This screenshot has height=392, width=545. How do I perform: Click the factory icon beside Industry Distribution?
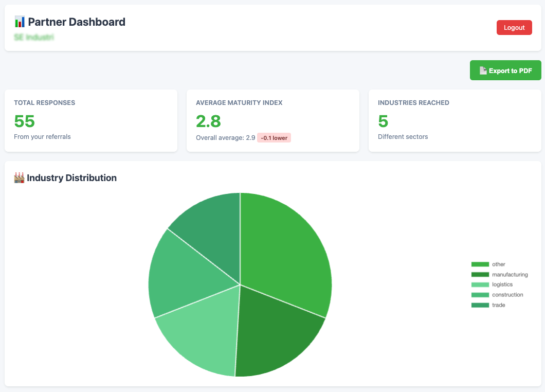coord(20,178)
